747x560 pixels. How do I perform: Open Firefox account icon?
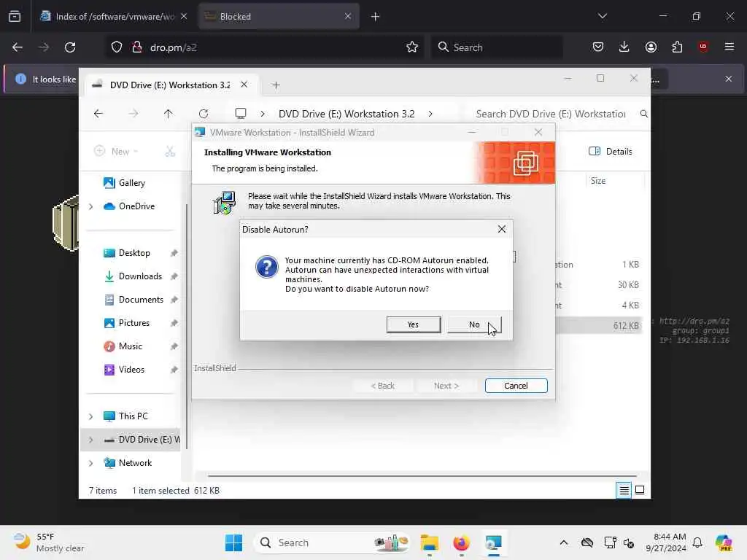651,47
